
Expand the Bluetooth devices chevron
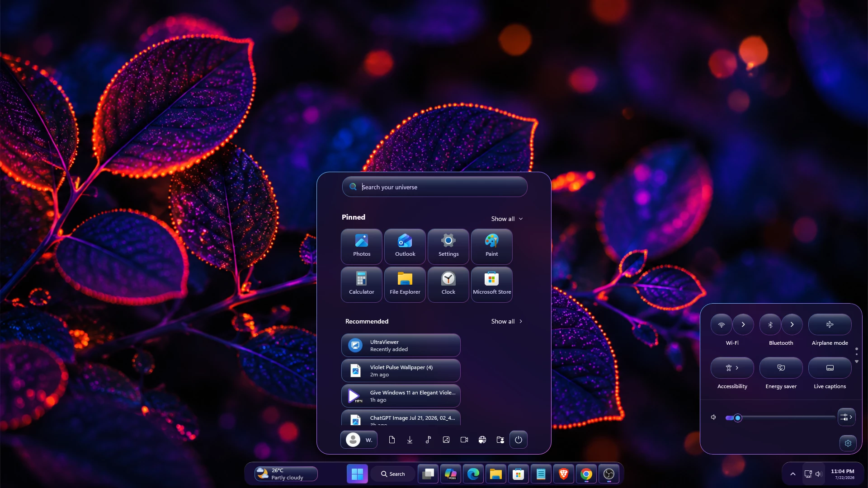(792, 324)
